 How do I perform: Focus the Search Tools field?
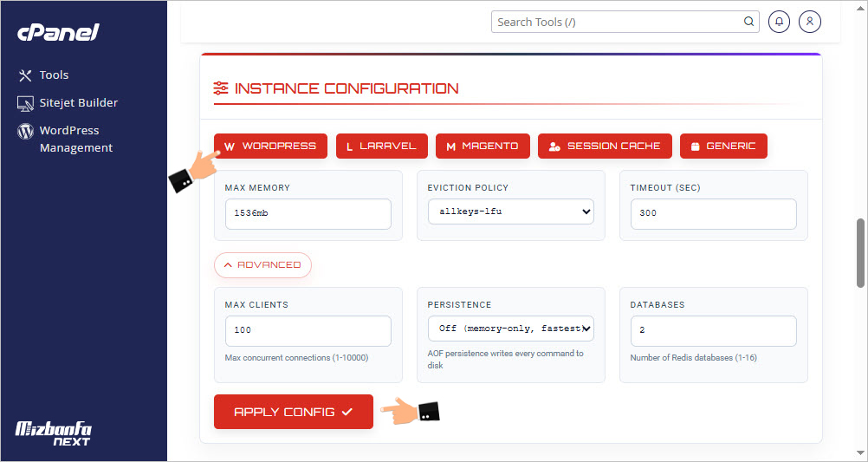point(625,23)
